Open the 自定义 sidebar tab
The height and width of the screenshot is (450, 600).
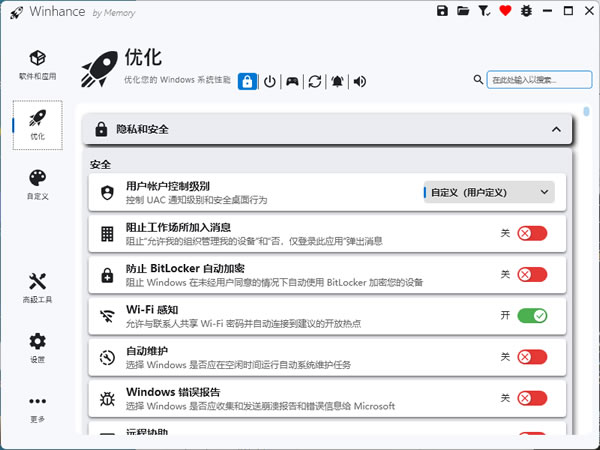tap(37, 184)
